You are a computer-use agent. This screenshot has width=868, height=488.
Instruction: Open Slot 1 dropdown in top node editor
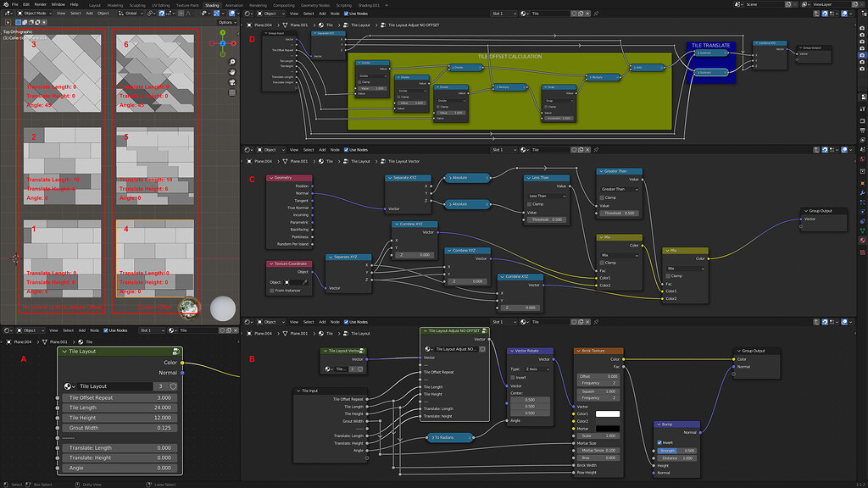(x=504, y=14)
